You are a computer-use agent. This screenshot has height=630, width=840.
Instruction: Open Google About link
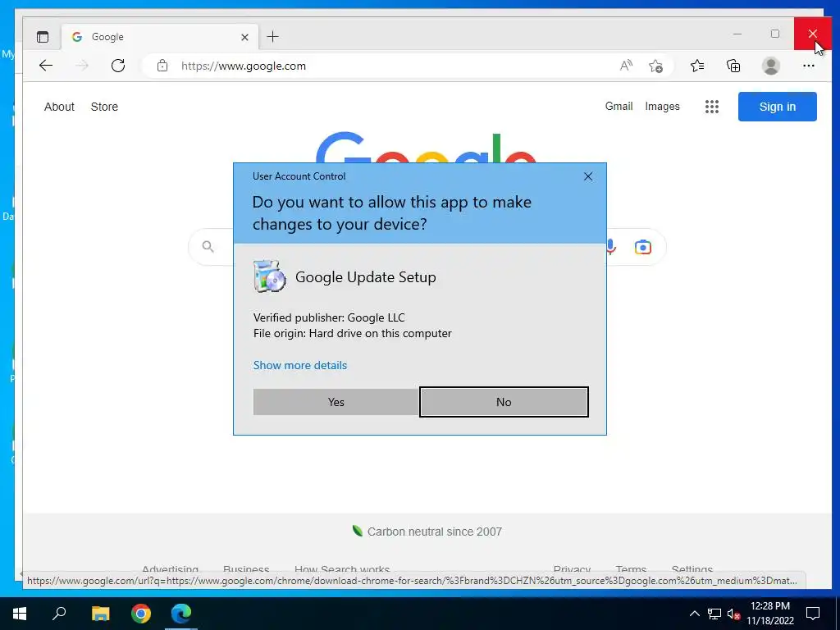(x=59, y=107)
